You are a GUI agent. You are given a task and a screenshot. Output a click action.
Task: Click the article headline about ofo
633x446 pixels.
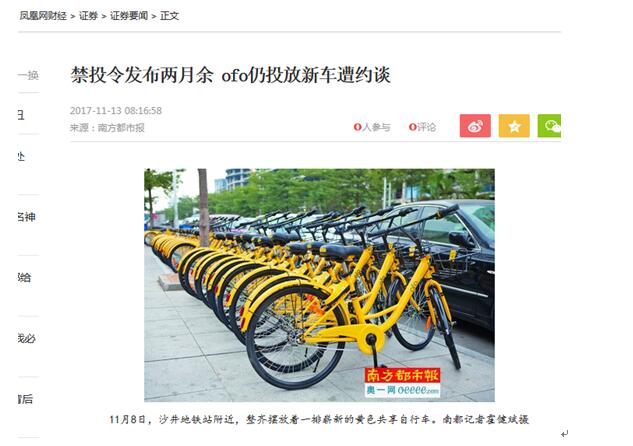pyautogui.click(x=231, y=75)
